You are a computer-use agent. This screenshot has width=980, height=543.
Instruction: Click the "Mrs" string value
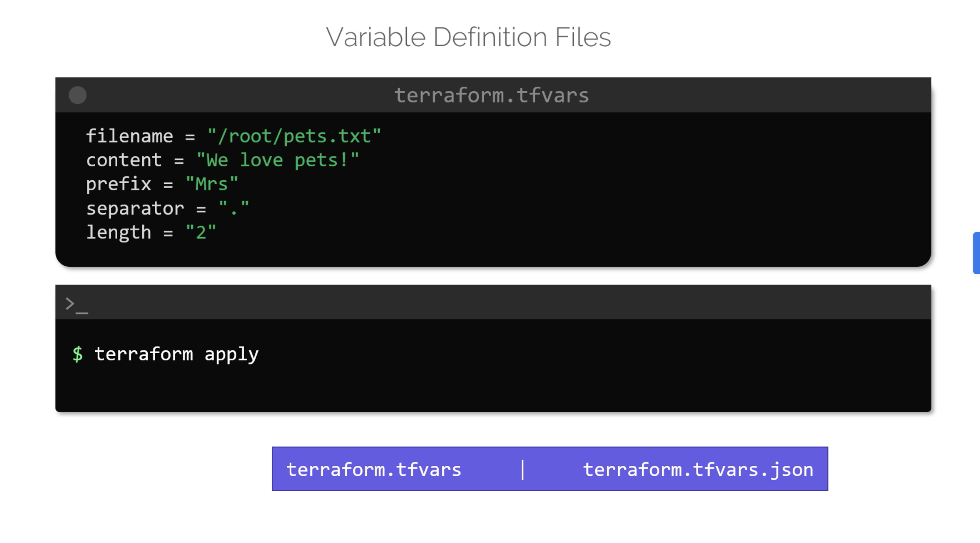[212, 184]
